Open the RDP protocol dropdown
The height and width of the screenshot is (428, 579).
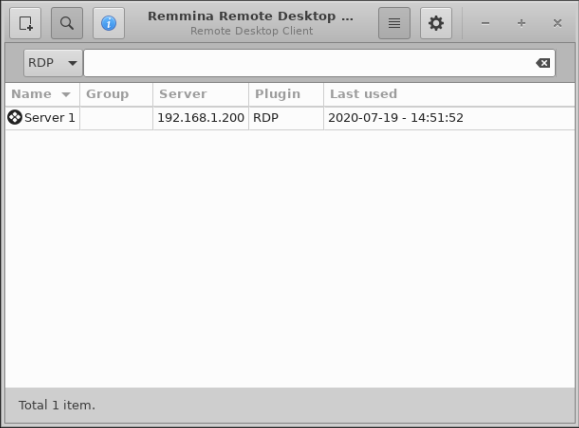(53, 63)
